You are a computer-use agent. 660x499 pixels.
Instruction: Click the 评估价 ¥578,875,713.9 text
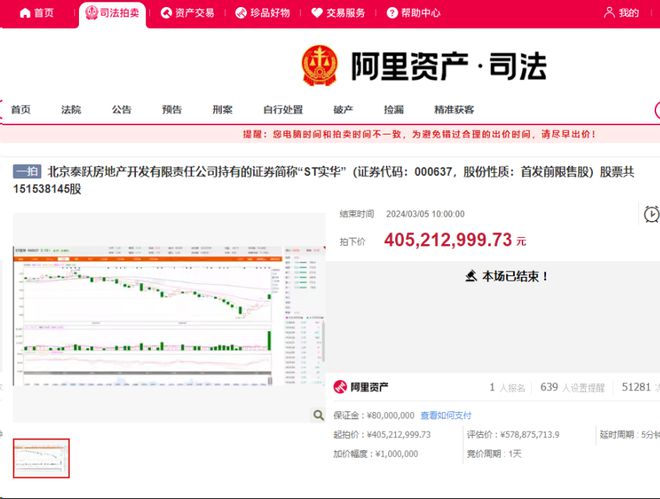tap(513, 435)
